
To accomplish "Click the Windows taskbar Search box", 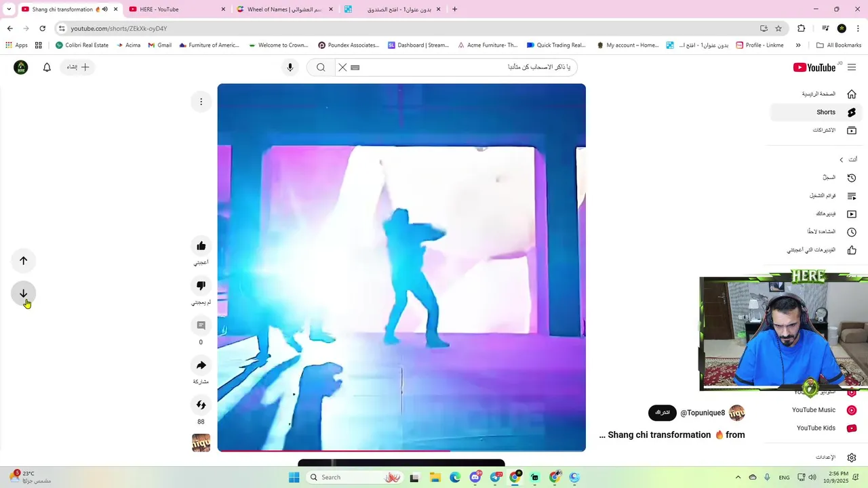I will pos(356,477).
